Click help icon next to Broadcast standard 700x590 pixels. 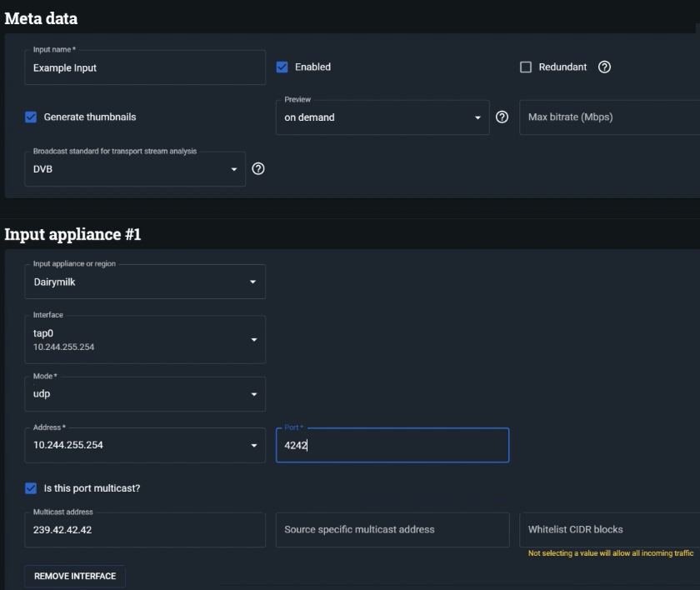[x=258, y=169]
